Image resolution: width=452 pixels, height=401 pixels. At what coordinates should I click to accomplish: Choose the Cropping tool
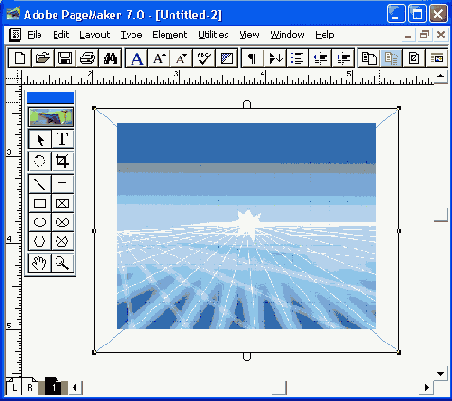(x=63, y=161)
